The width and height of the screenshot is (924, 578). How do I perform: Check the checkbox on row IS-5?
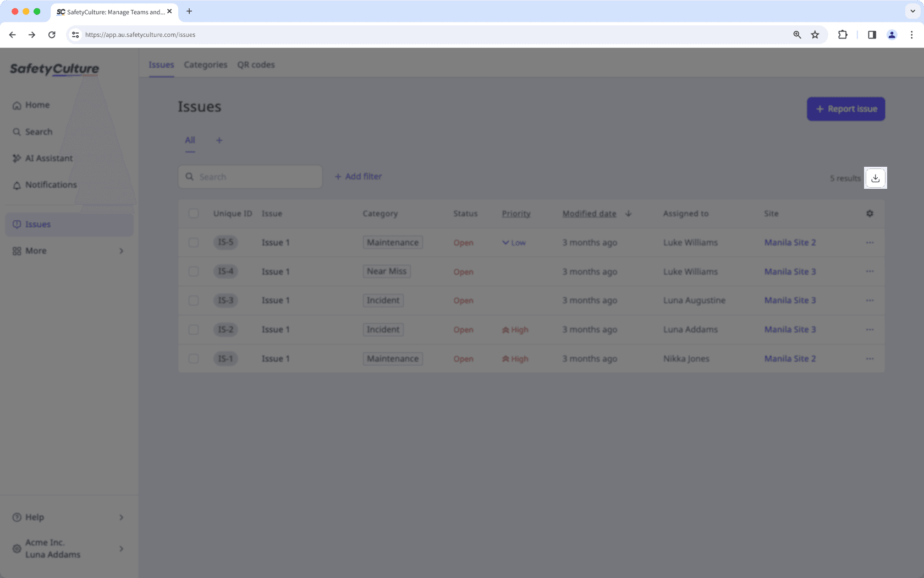pyautogui.click(x=194, y=242)
